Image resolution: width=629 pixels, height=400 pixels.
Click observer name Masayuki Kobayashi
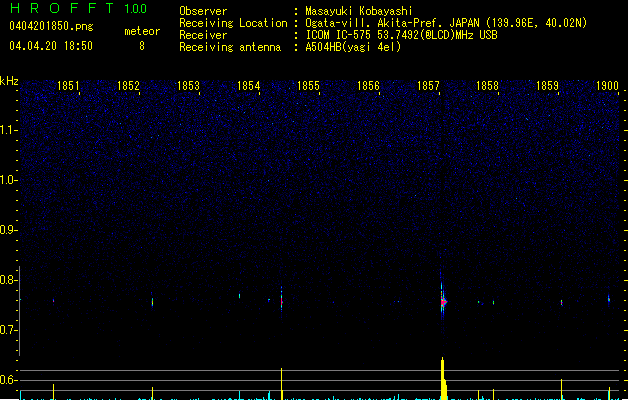(359, 11)
